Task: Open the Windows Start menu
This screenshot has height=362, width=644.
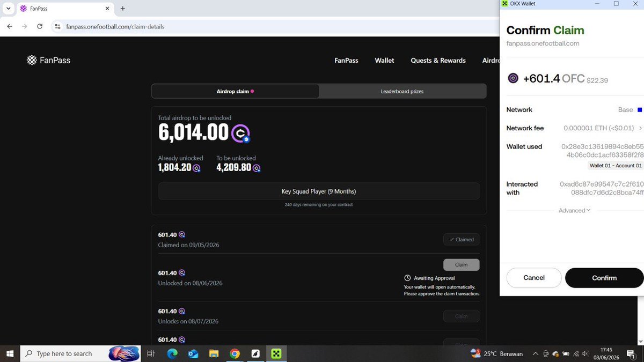Action: pyautogui.click(x=10, y=353)
